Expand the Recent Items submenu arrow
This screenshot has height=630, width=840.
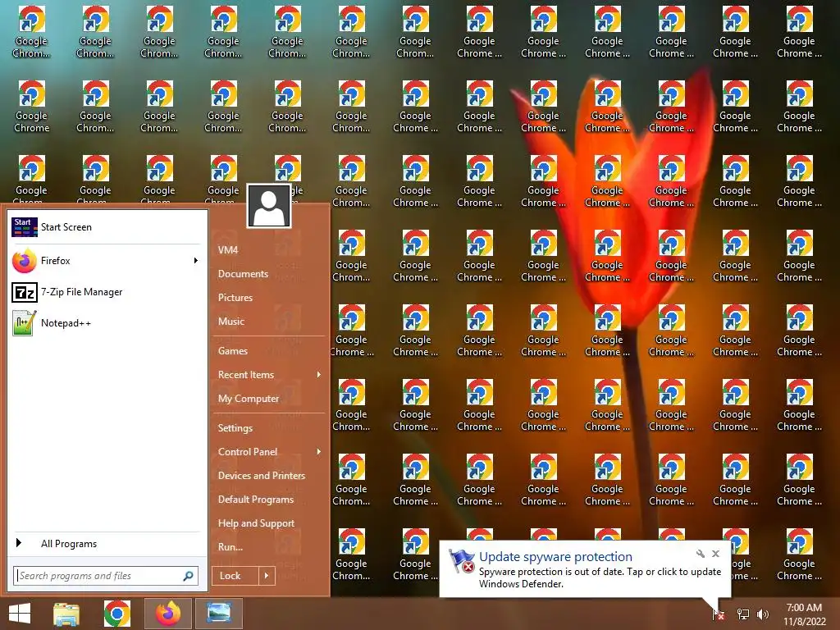319,374
